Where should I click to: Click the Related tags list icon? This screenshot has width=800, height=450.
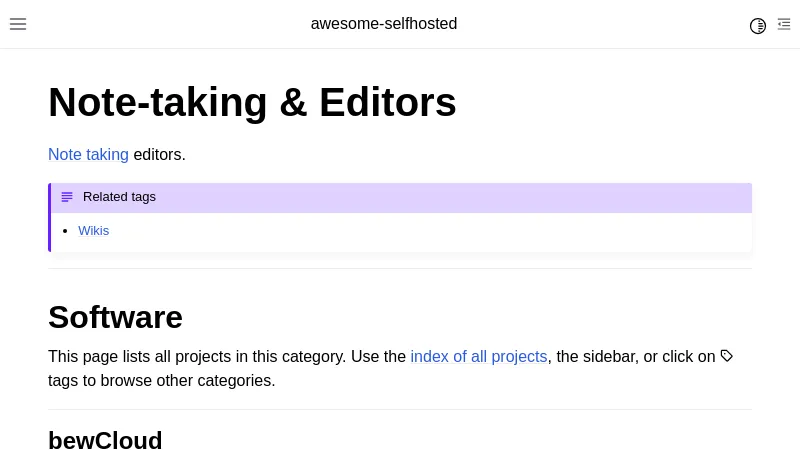[67, 197]
